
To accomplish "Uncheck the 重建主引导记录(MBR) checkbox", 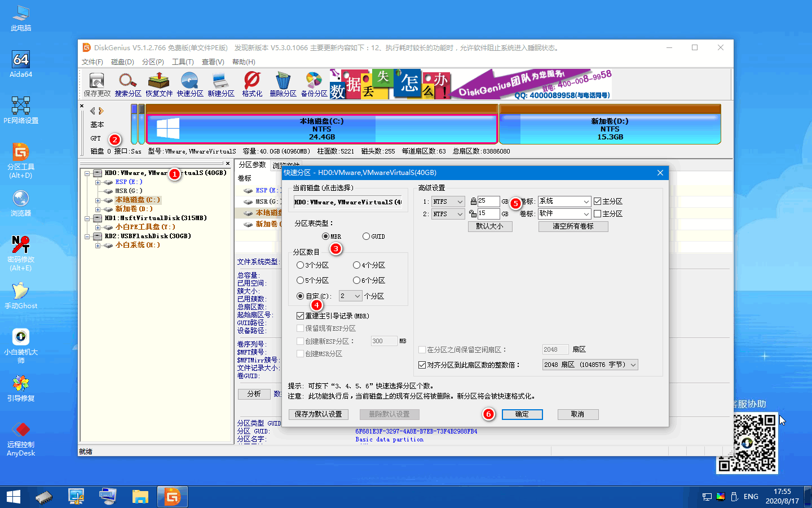I will click(x=301, y=316).
